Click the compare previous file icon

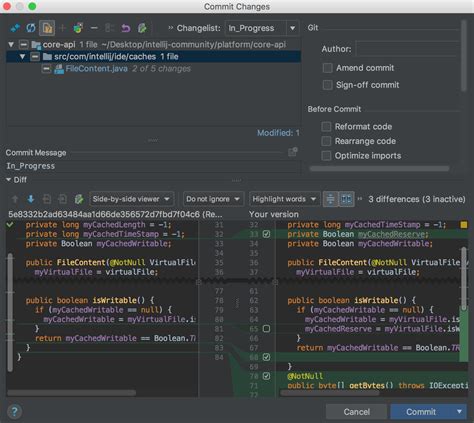pyautogui.click(x=47, y=199)
